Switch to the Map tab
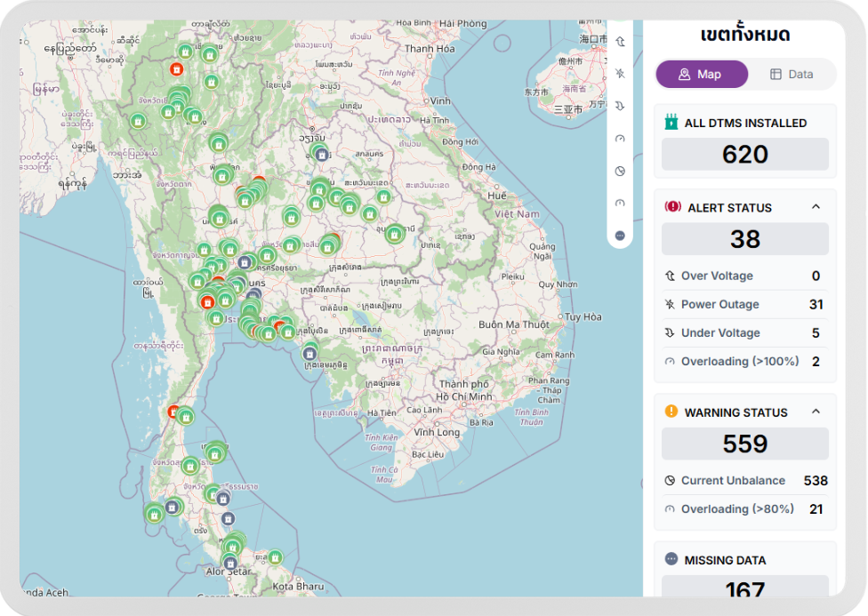The image size is (868, 616). click(702, 74)
